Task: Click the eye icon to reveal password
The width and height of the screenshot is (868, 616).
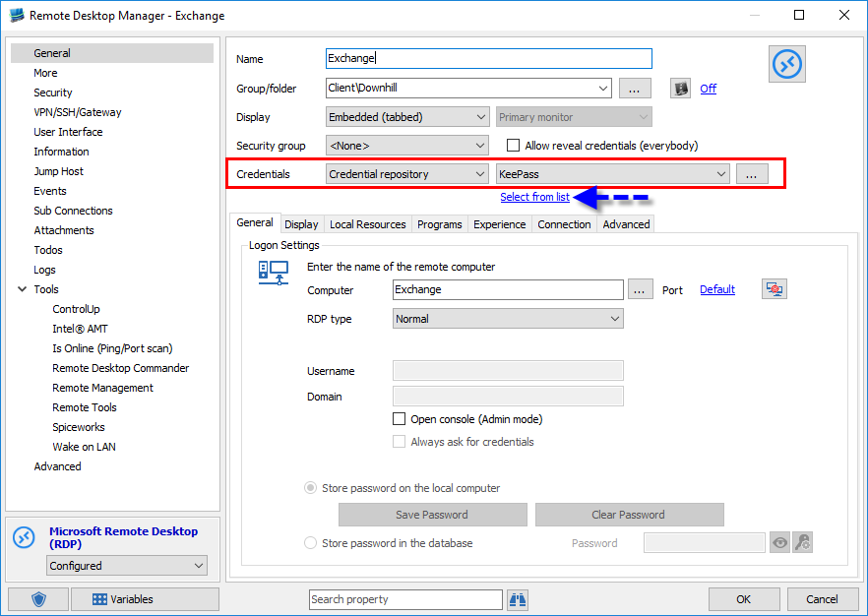Action: click(779, 542)
